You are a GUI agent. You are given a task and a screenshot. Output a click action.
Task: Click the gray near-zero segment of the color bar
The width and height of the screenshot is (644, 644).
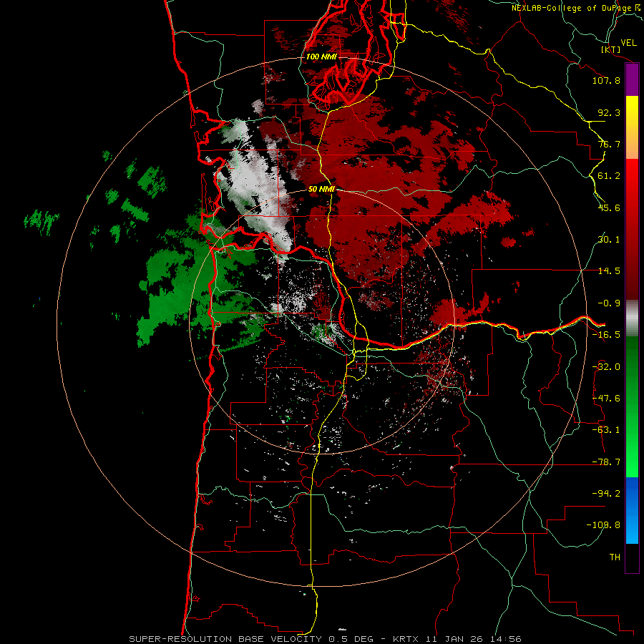[x=632, y=318]
